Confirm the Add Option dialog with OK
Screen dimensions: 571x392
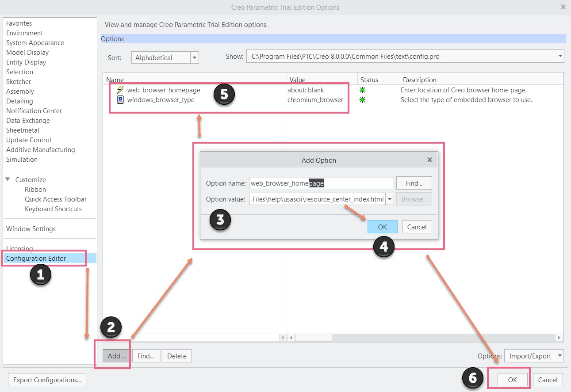coord(382,226)
